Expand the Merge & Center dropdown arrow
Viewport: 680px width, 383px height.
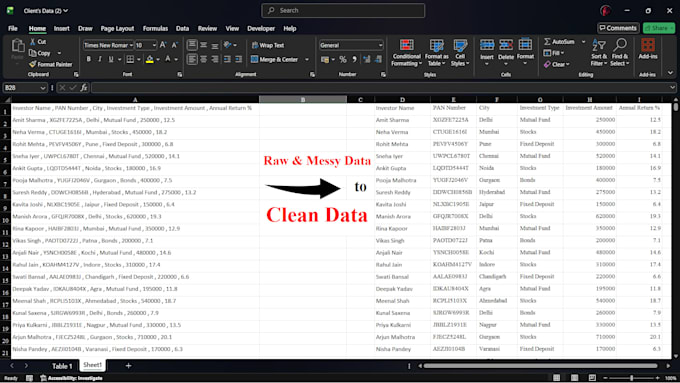pos(307,59)
